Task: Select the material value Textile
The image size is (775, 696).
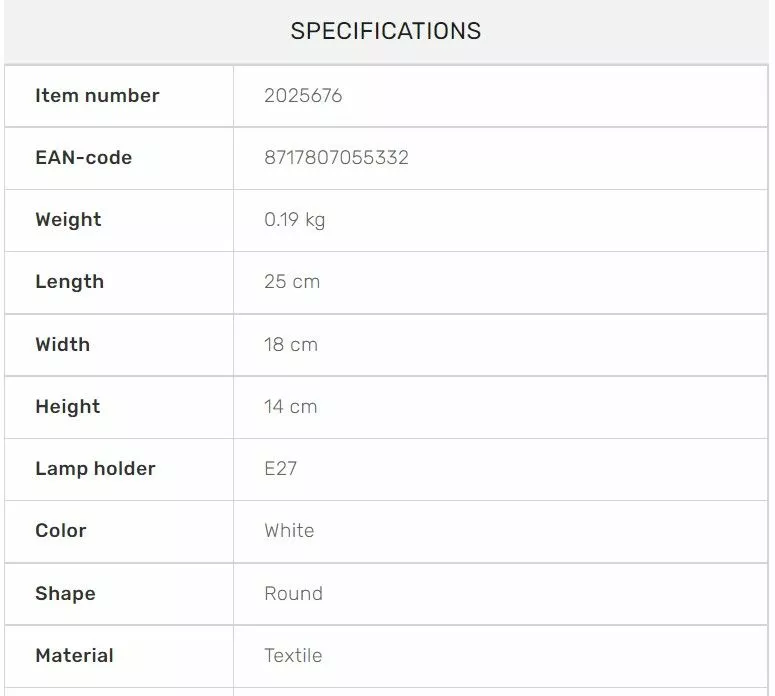Action: (293, 656)
